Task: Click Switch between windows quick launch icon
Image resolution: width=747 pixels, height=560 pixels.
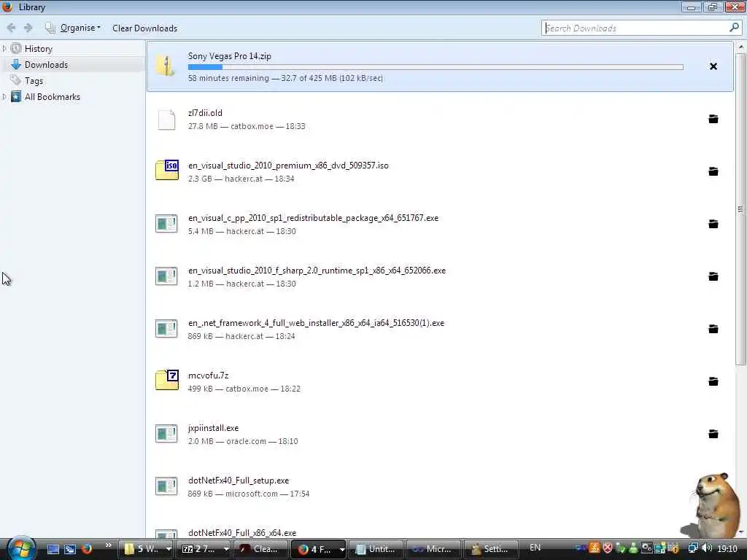Action: (70, 549)
